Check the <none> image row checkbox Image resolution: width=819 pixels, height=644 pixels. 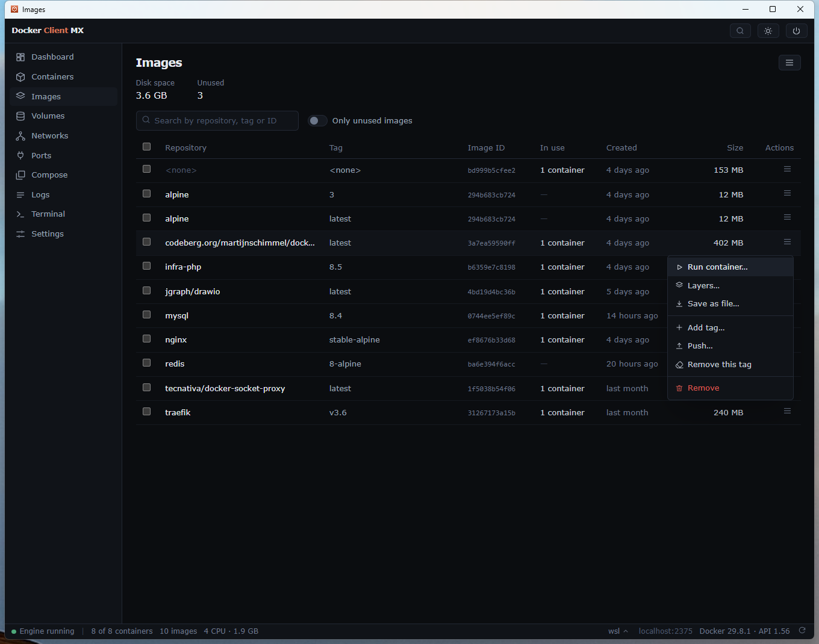[x=146, y=169]
